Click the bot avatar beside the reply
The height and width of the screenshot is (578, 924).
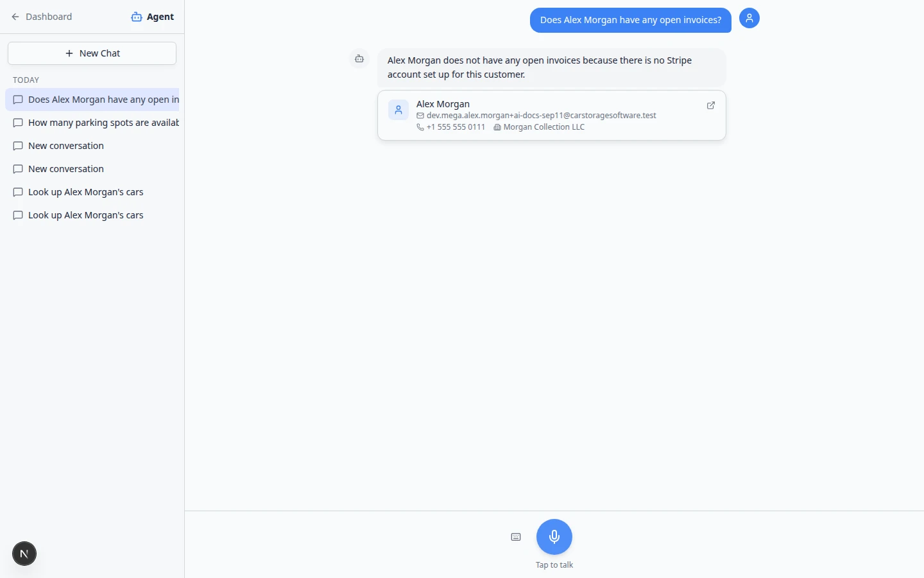pos(359,59)
